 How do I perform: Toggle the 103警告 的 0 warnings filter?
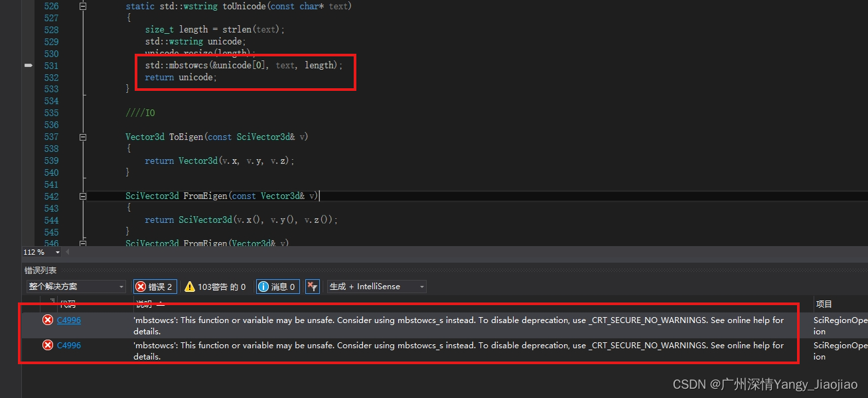tap(215, 287)
